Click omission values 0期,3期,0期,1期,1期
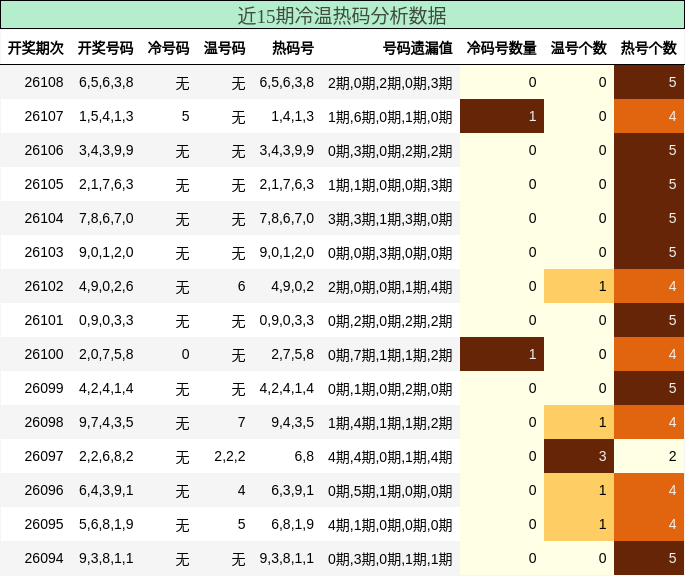685x576 pixels. (x=390, y=559)
